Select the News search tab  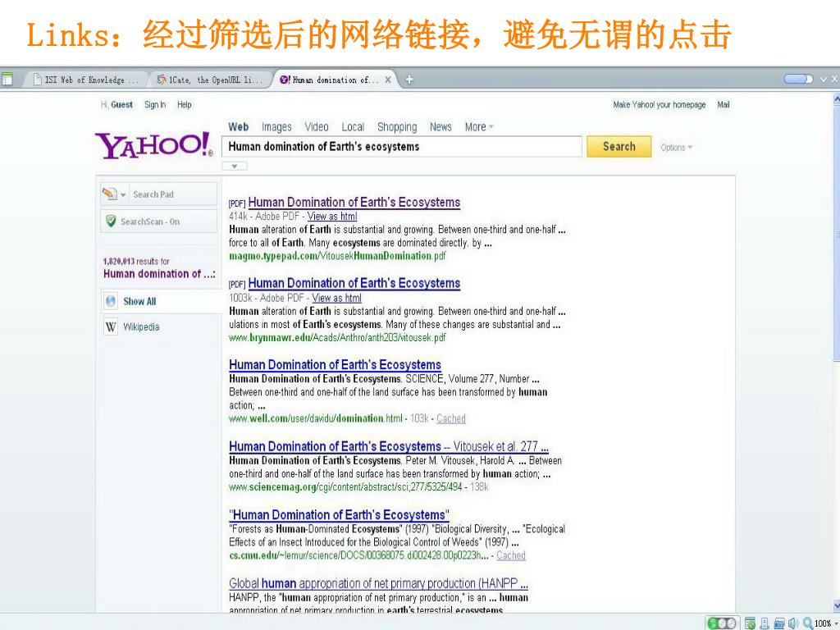tap(441, 127)
